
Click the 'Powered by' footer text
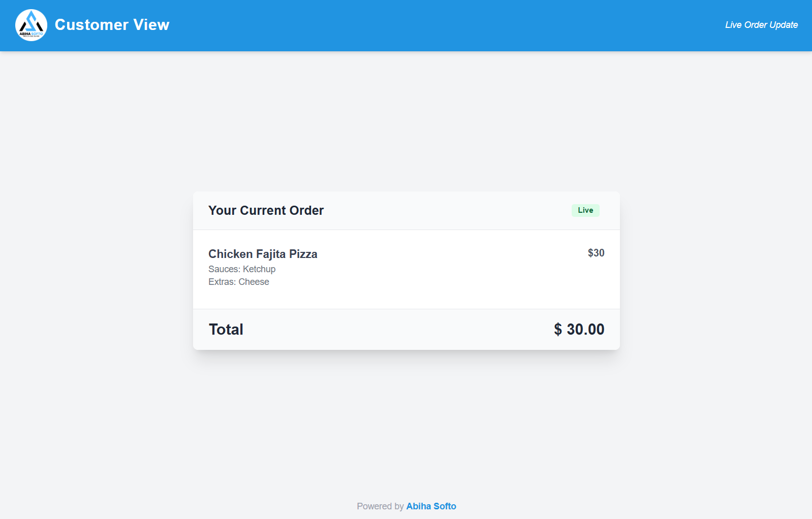pos(380,506)
